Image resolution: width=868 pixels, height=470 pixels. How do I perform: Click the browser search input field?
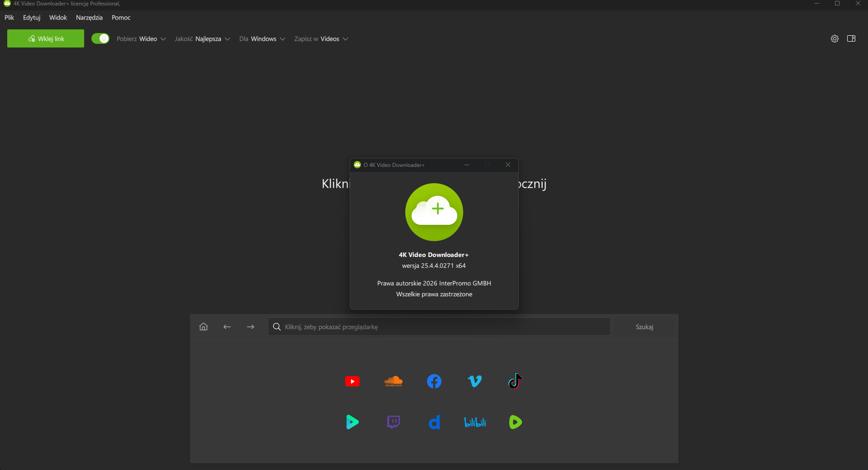(x=439, y=327)
